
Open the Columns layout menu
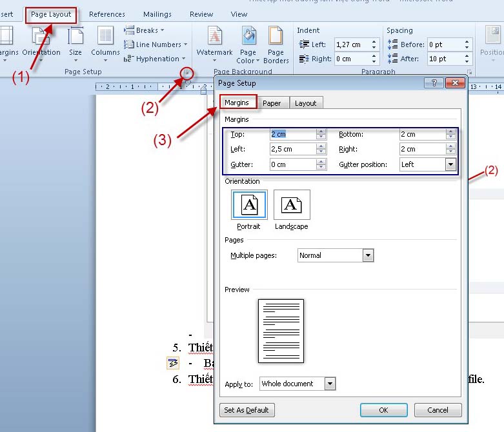click(105, 44)
